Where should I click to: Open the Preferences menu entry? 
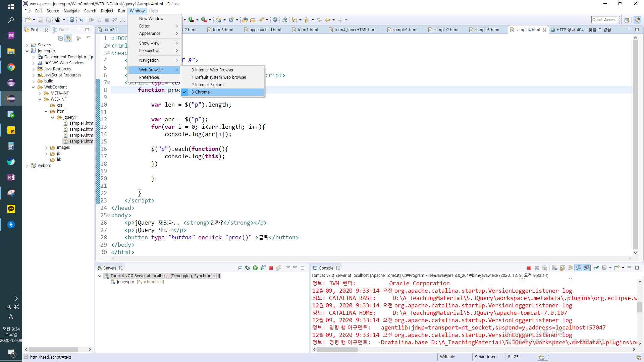[149, 77]
